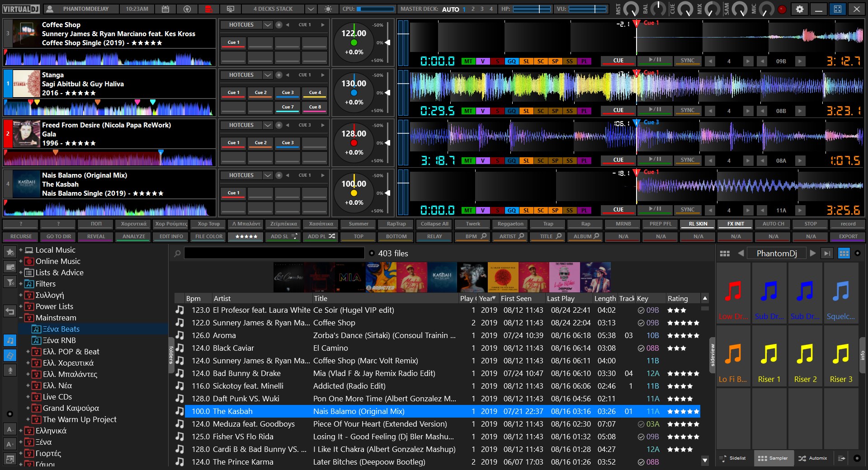Go to next sampler bank arrow

point(813,254)
